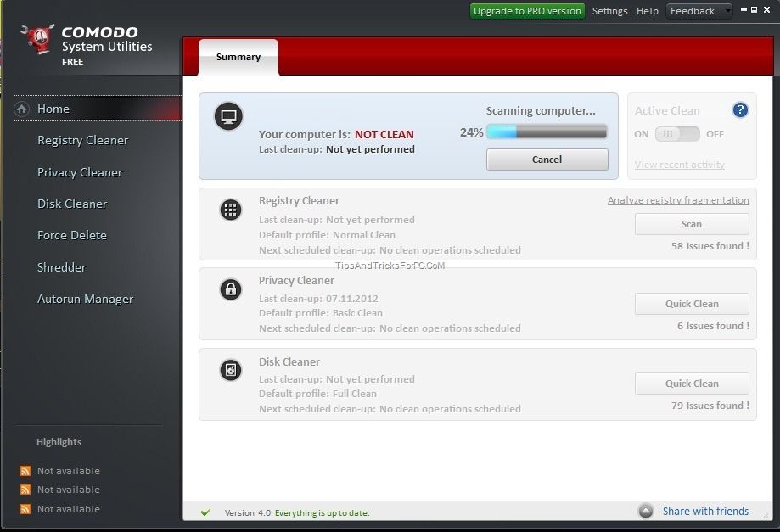Viewport: 780px width, 532px height.
Task: Close the Comodo System Utilities window
Action: tap(766, 9)
